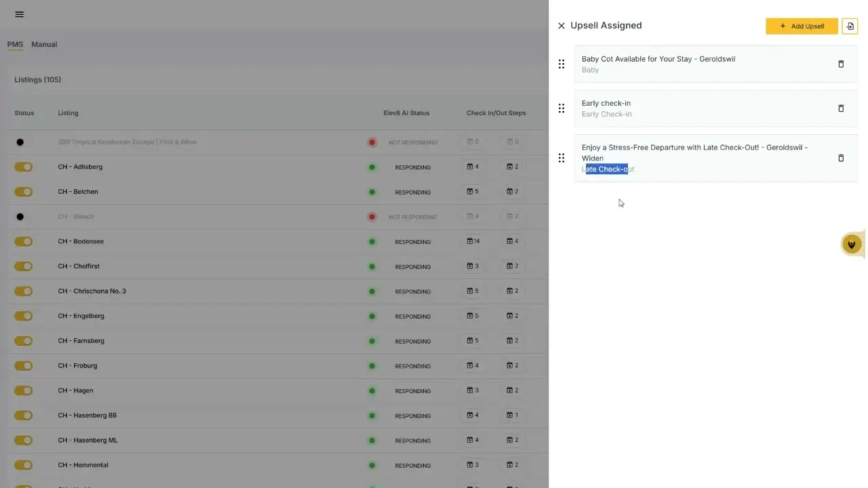Click drag handle of Early check-in upsell
The image size is (868, 488).
click(x=561, y=108)
